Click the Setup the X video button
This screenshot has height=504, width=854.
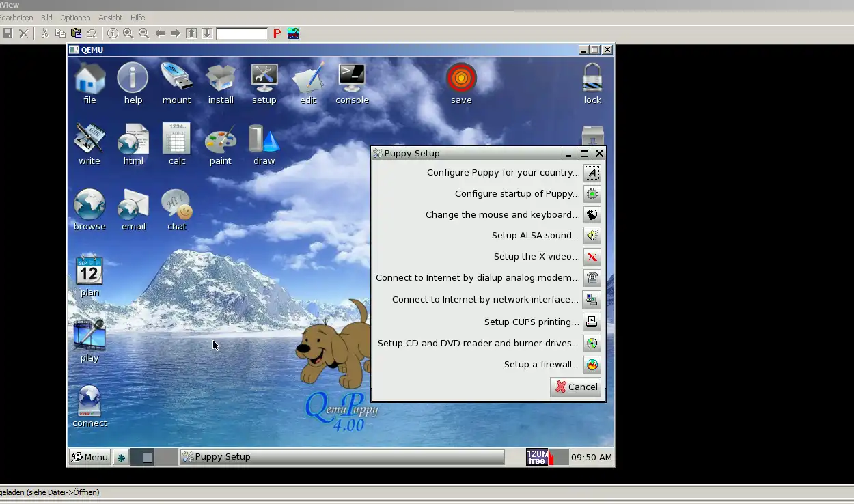592,257
